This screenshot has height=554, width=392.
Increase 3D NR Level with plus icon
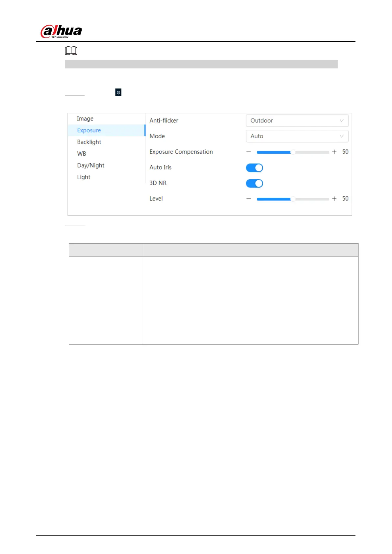tap(334, 199)
